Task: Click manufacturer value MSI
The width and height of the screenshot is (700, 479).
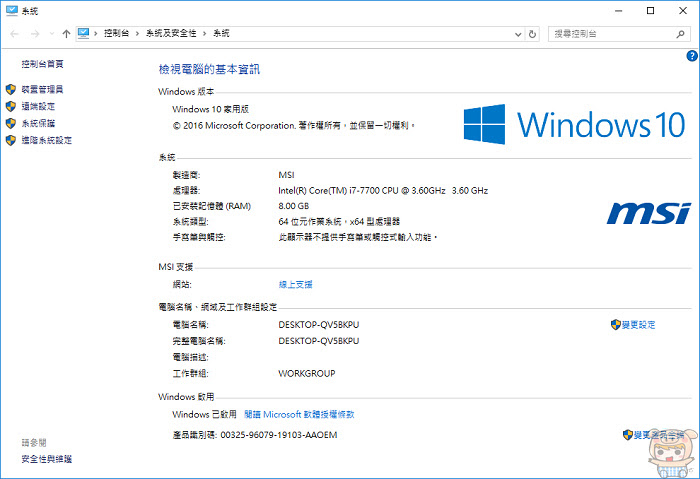Action: [x=287, y=175]
